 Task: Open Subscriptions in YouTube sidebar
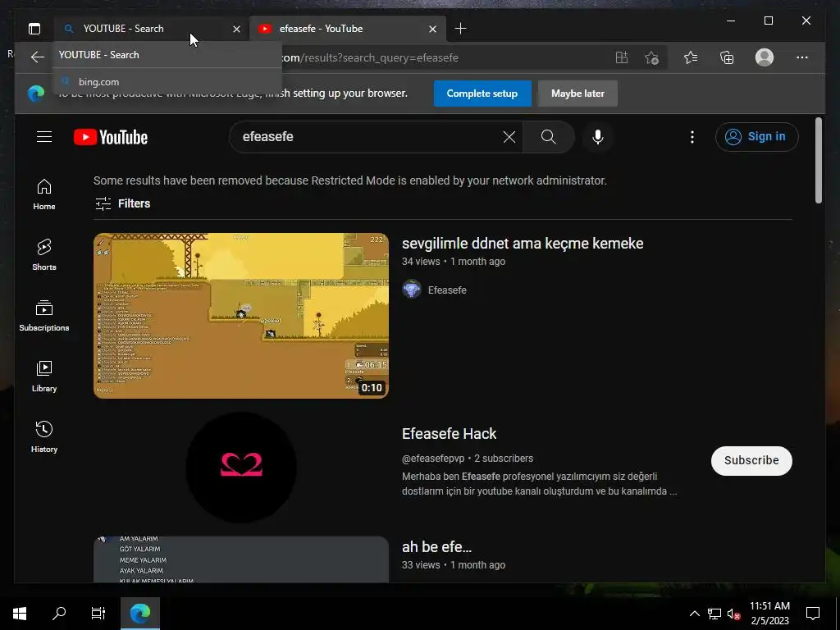click(44, 316)
